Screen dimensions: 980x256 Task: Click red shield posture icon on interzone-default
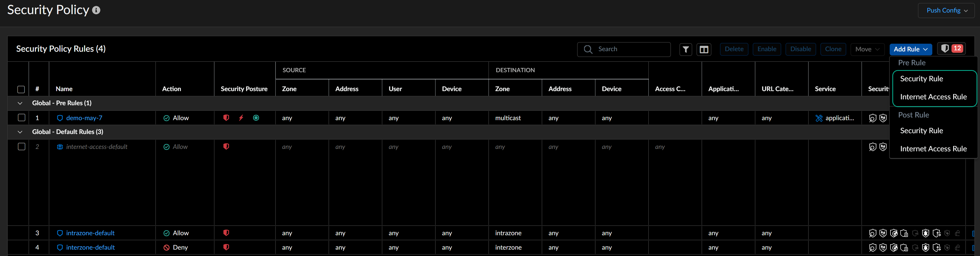click(x=226, y=247)
